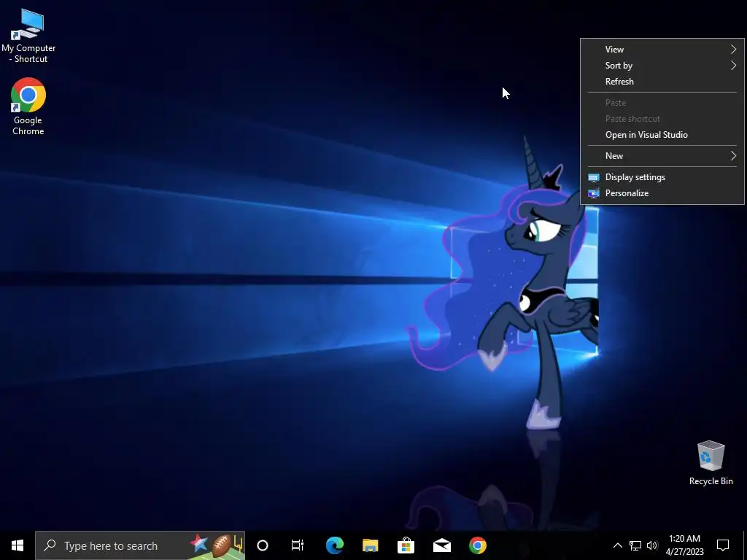Open the taskbar clock and date
This screenshot has height=560, width=747.
[684, 545]
